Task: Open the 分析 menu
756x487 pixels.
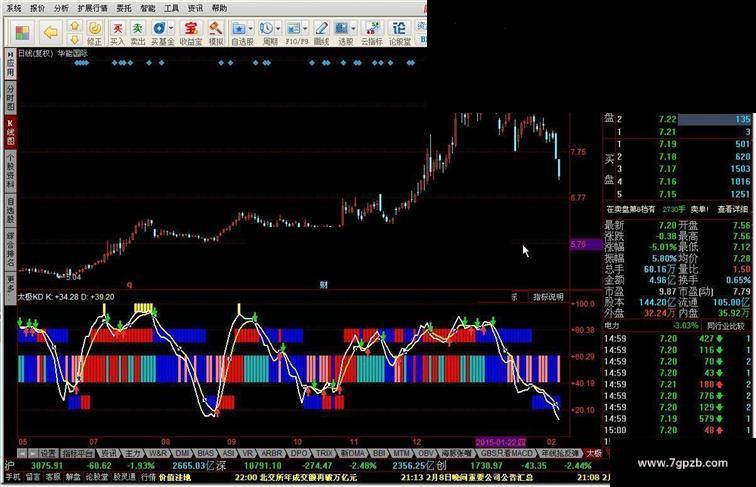Action: [61, 8]
